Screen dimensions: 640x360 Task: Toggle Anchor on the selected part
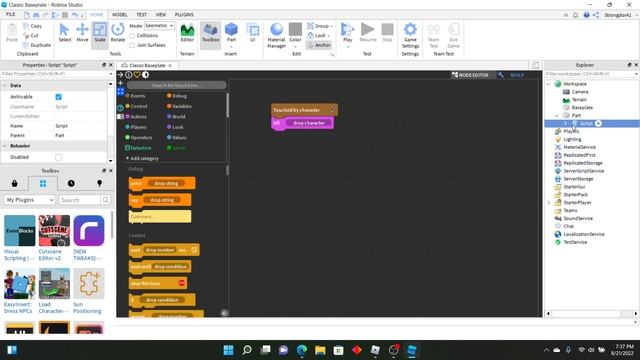pyautogui.click(x=319, y=45)
